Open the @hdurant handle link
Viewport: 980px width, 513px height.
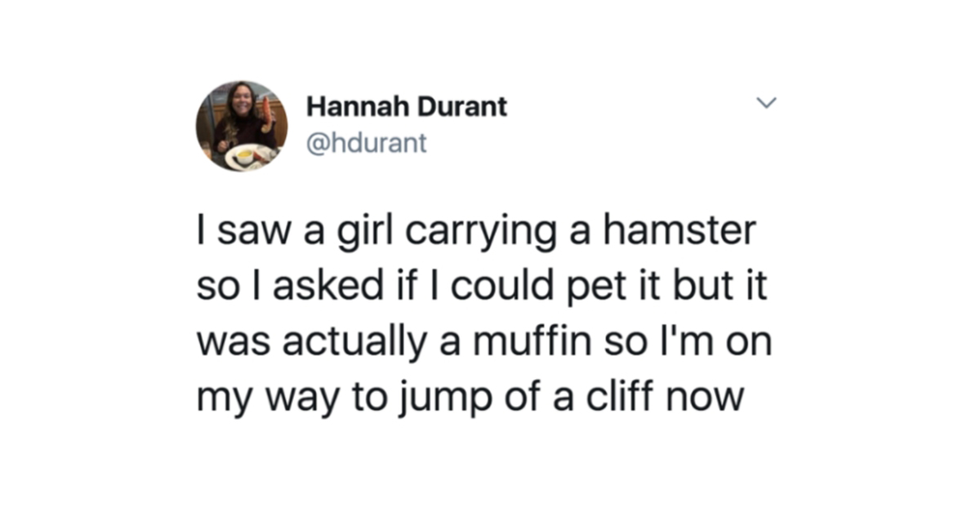coord(366,144)
